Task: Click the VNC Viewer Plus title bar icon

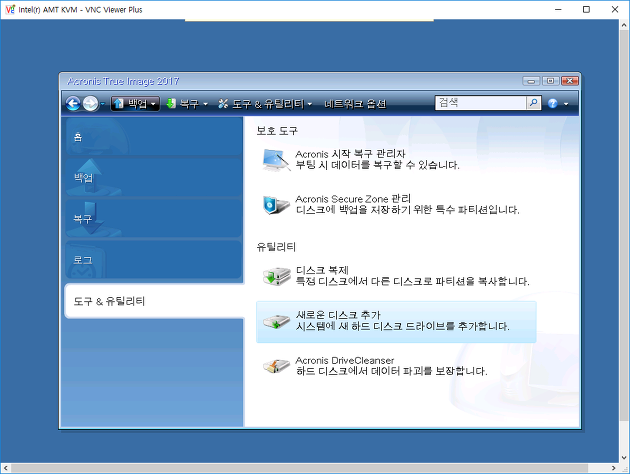Action: [10, 9]
